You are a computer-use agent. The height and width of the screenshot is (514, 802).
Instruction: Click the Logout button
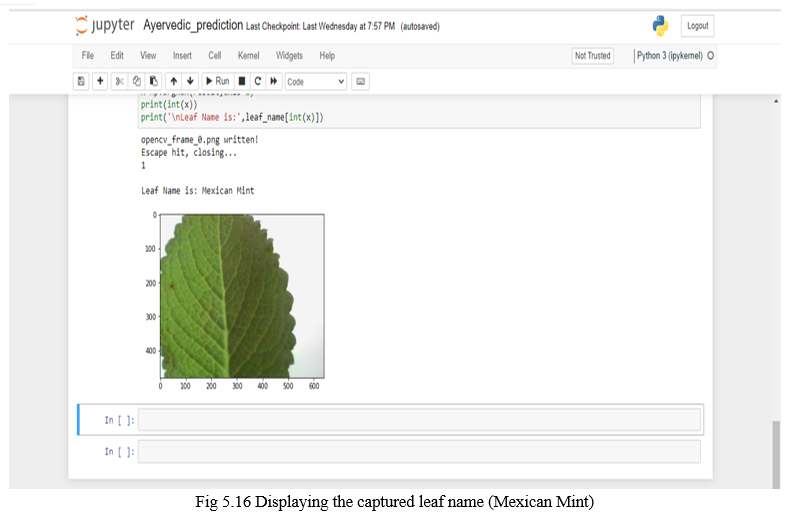(x=698, y=26)
